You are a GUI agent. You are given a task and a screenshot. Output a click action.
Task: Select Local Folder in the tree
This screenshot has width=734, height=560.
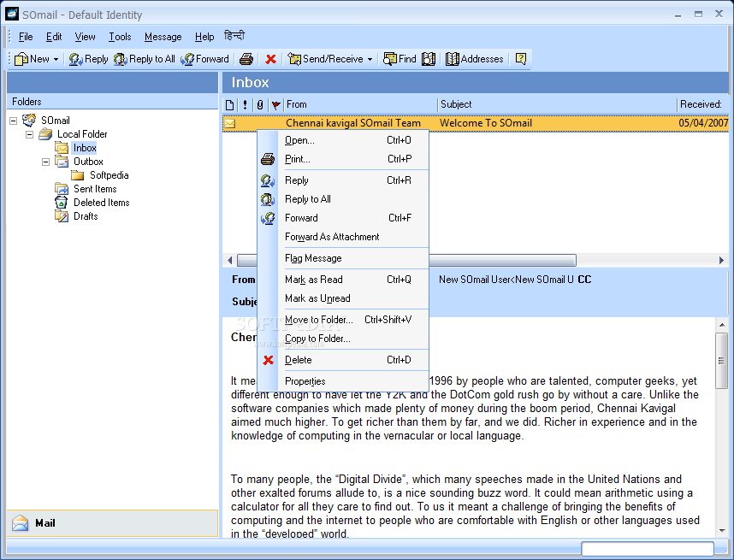point(82,134)
